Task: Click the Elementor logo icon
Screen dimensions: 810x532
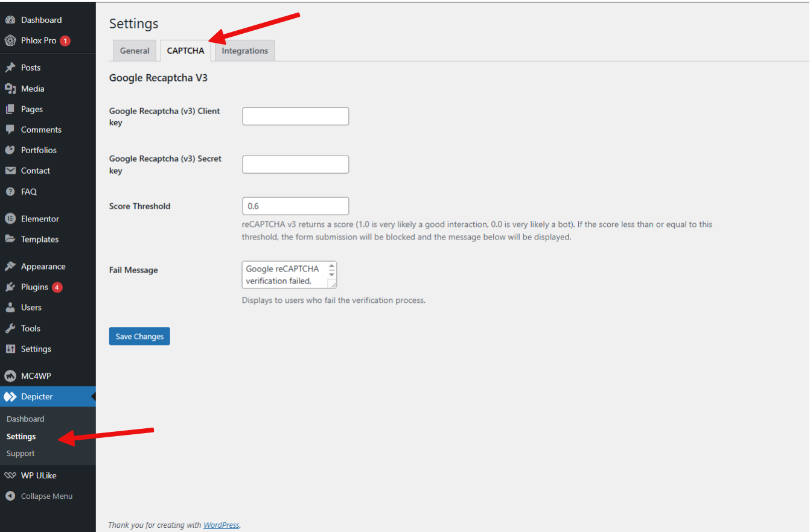Action: [10, 219]
